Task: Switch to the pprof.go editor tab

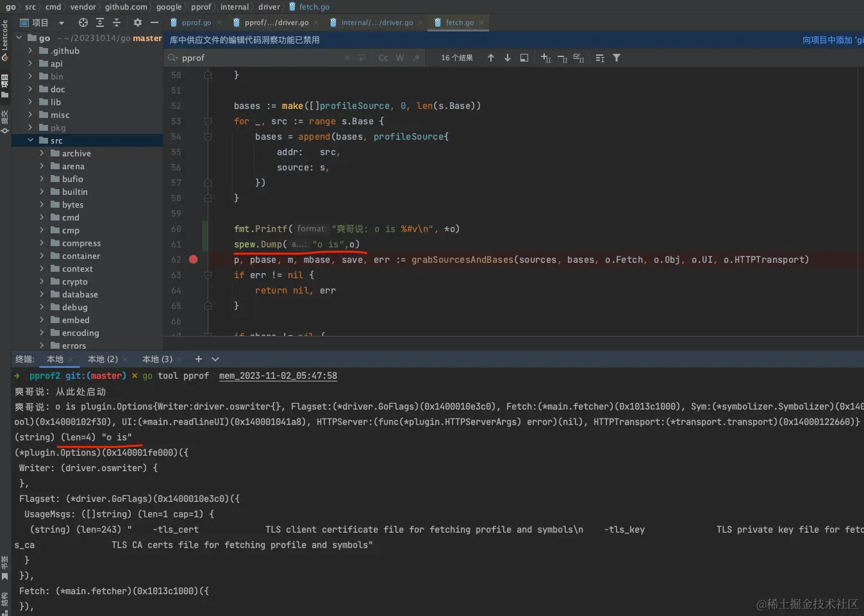Action: [196, 22]
